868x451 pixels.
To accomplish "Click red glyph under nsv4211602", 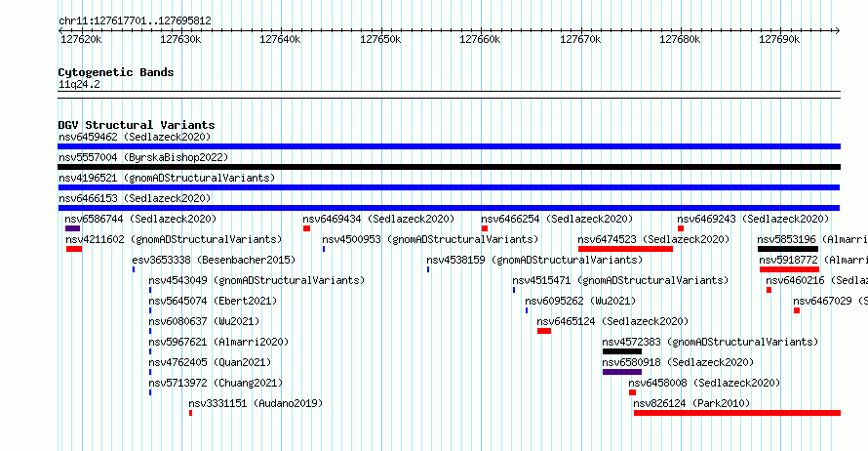I will coord(73,249).
